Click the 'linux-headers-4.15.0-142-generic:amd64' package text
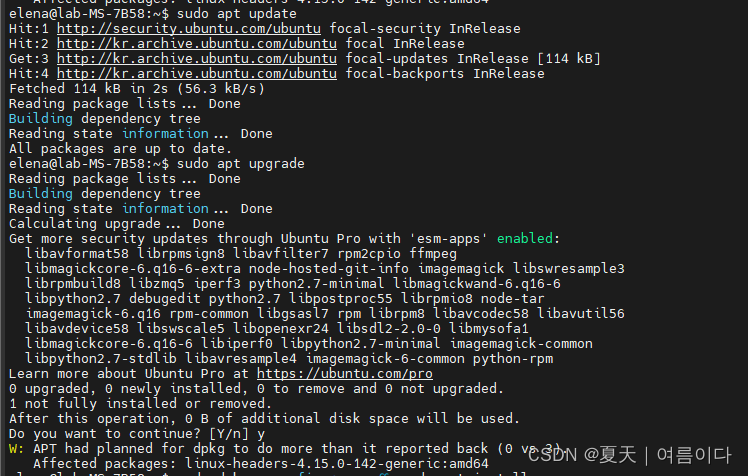The width and height of the screenshot is (748, 476). [x=336, y=464]
